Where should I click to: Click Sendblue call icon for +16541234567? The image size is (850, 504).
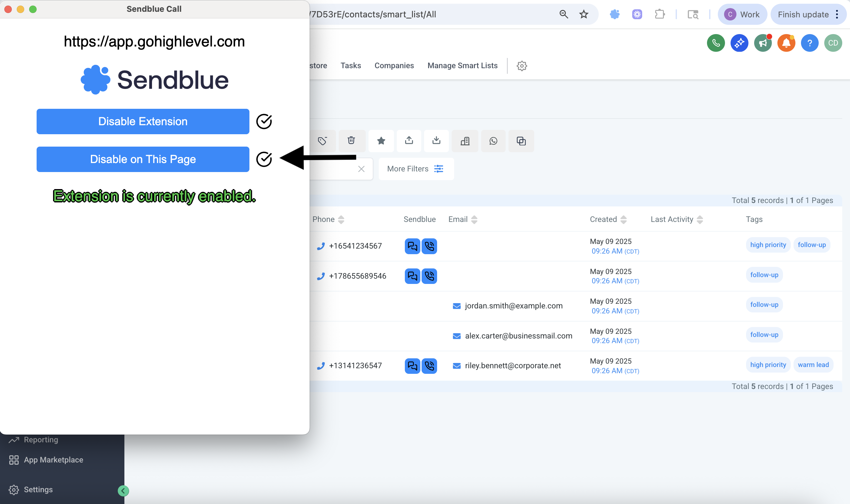(x=429, y=246)
